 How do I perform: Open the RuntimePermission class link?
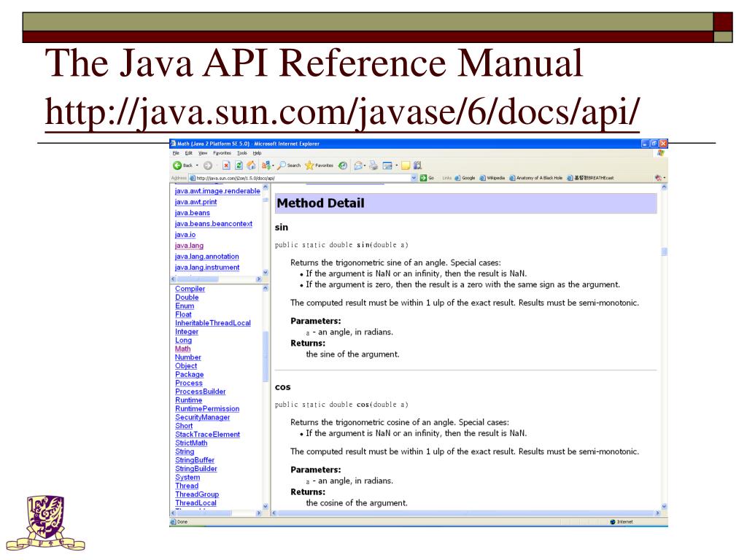[x=207, y=409]
